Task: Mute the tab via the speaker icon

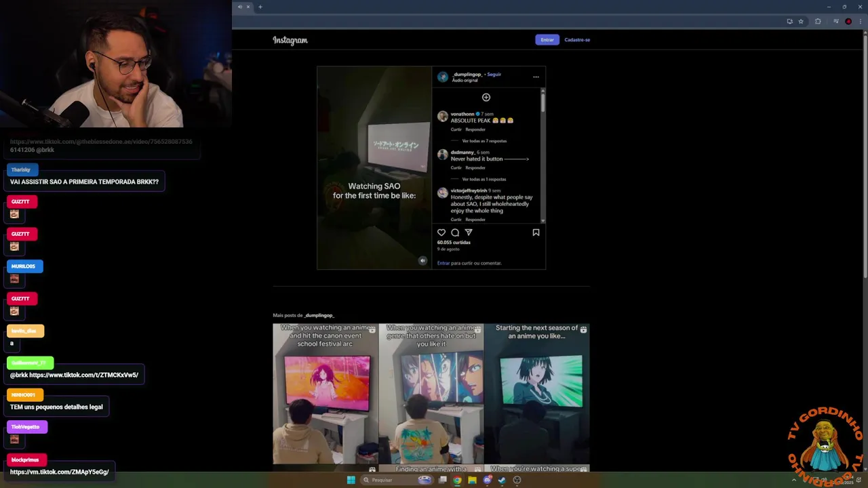Action: [x=239, y=7]
